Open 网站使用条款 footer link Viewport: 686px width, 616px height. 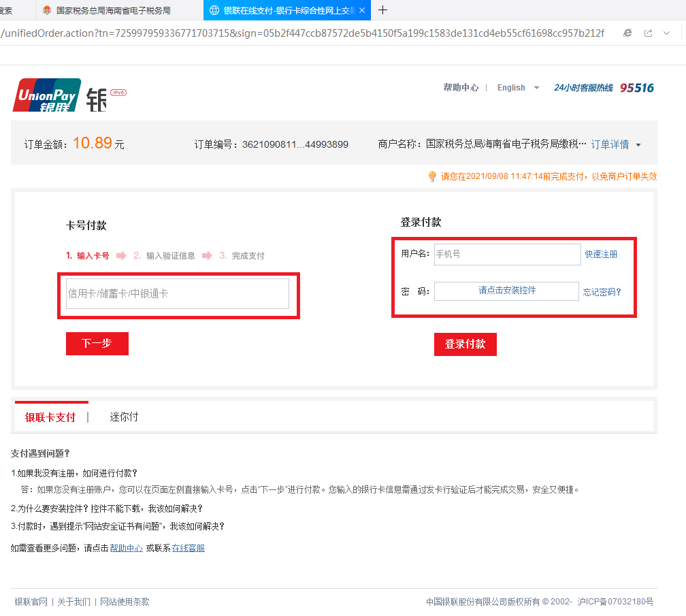click(125, 602)
